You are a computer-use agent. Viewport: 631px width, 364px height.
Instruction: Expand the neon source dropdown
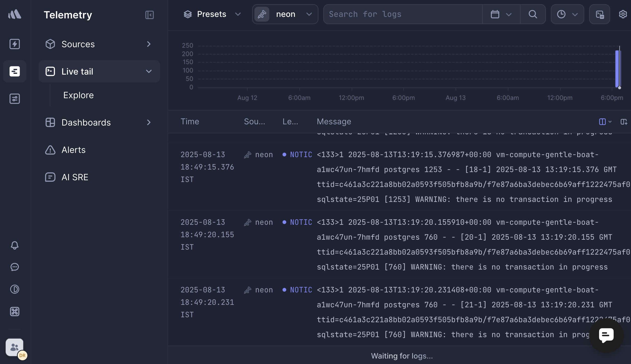tap(309, 14)
